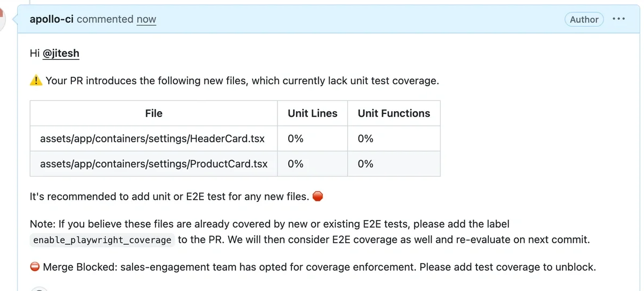Viewport: 644px width, 291px height.
Task: Click Unit Lines 0% for ProductCard.tsx
Action: point(296,164)
